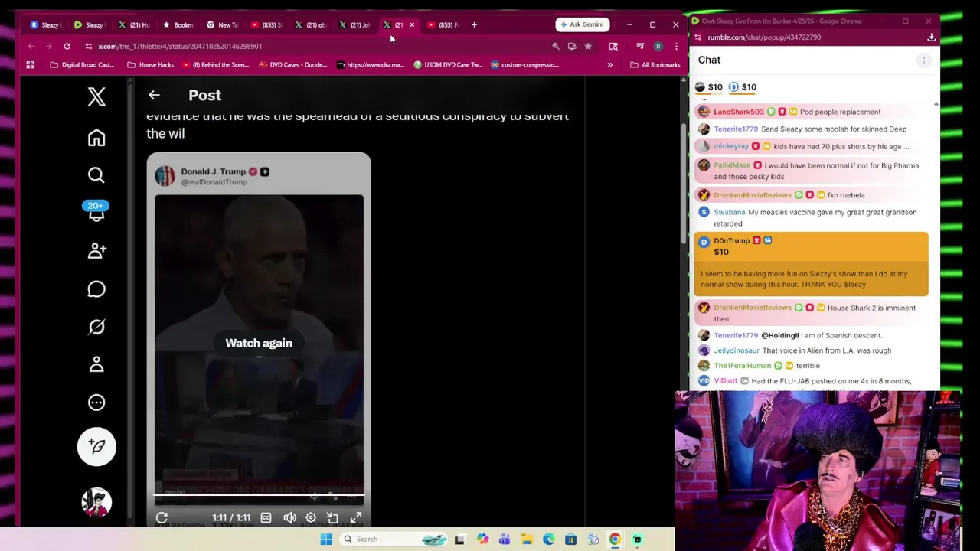Open House Hacks bookmark folder
Viewport: 980px width, 551px height.
[x=150, y=64]
